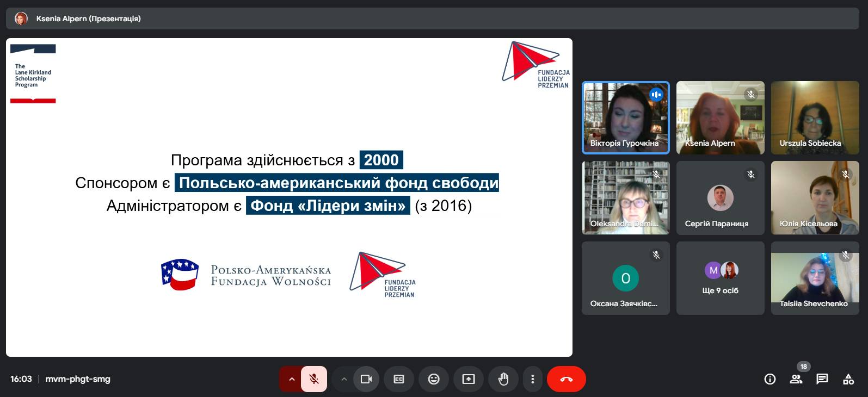Screen dimensions: 868x397
Task: Click the meeting code mvm-phgt-smg
Action: pos(78,379)
